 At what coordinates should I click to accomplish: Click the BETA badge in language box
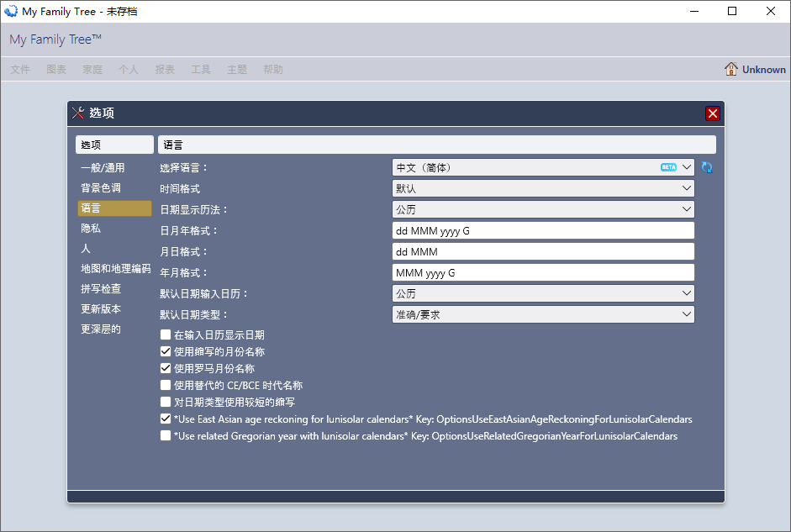(x=668, y=167)
